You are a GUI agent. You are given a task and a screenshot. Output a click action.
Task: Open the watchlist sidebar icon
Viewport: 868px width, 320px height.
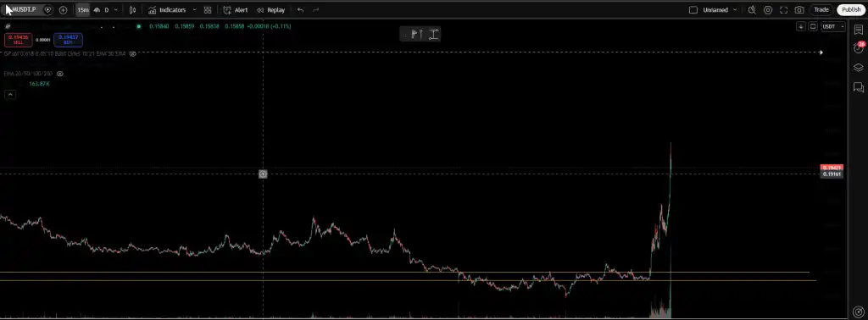(859, 30)
